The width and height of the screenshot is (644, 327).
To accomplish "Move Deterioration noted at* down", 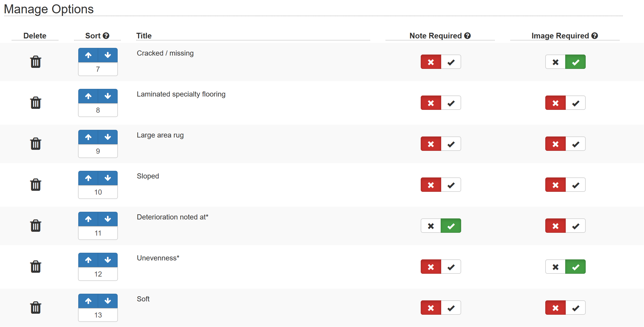I will (x=108, y=219).
